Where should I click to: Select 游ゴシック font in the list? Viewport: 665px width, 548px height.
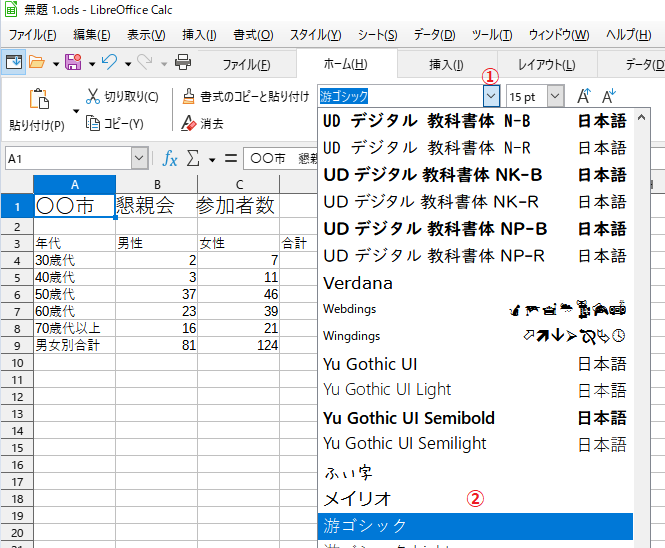pos(475,526)
